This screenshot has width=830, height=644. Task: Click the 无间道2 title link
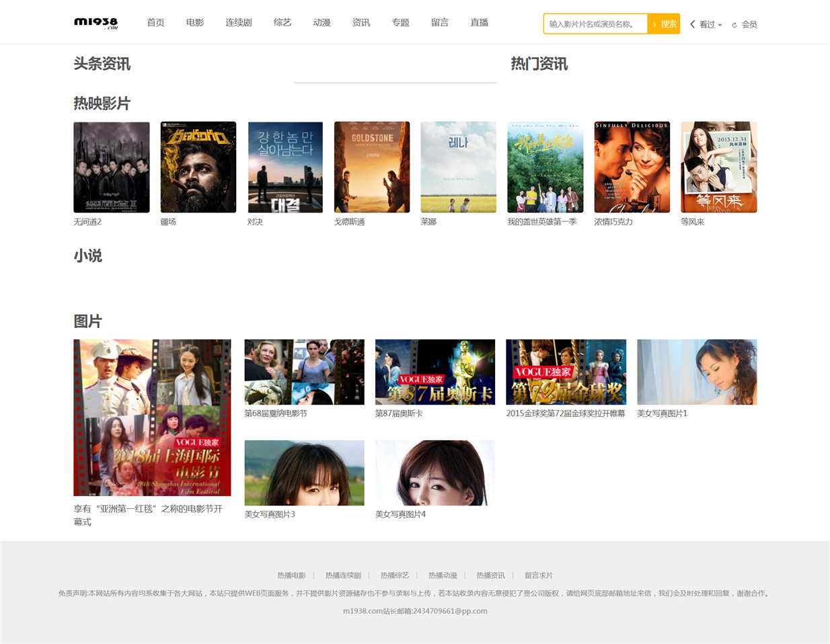click(x=87, y=222)
